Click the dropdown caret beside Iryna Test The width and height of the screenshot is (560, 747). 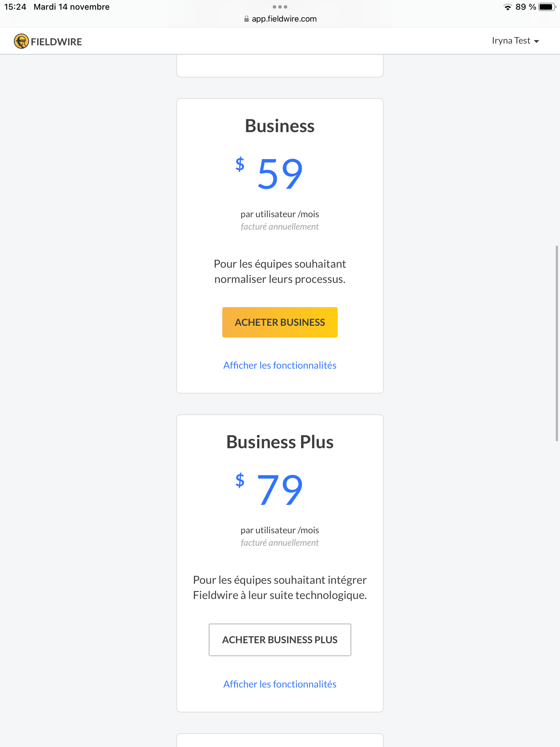[x=536, y=41]
